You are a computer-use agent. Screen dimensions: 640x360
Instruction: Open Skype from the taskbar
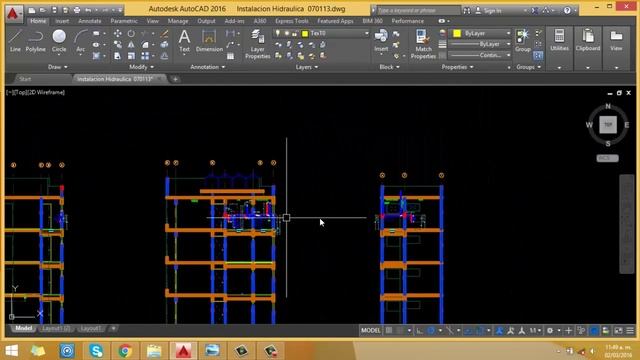[96, 351]
